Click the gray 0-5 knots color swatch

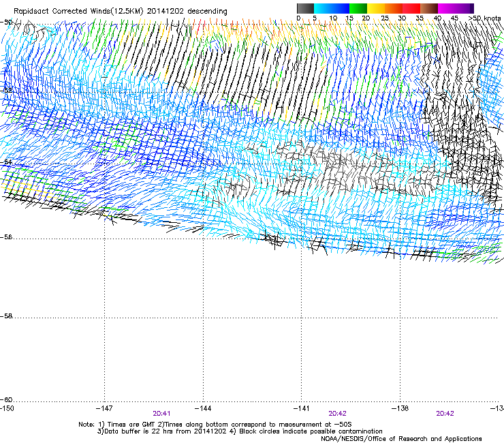coord(305,8)
